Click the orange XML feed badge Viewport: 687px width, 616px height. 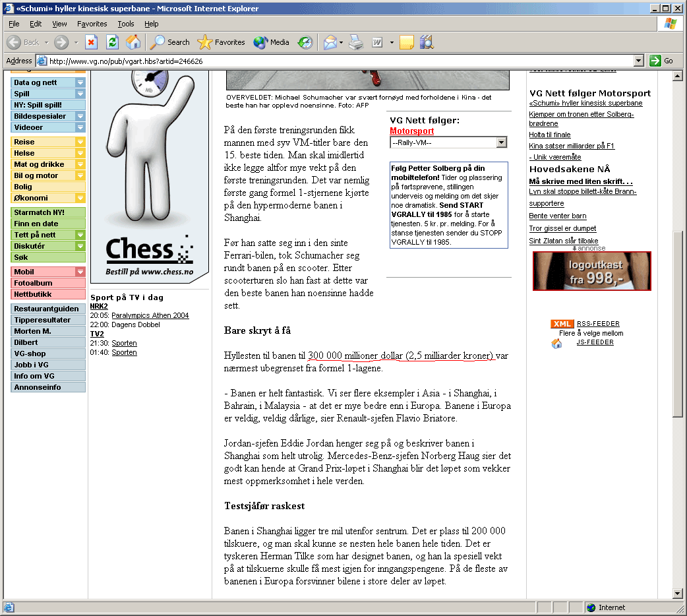pos(562,324)
